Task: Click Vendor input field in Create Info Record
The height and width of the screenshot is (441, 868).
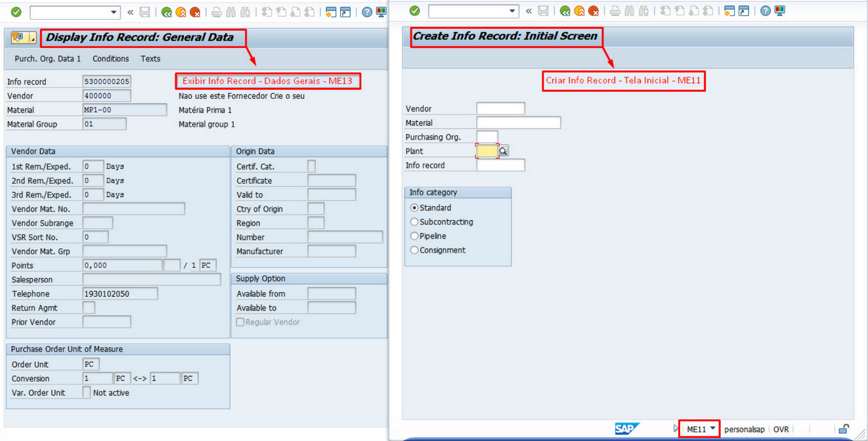Action: pyautogui.click(x=500, y=109)
